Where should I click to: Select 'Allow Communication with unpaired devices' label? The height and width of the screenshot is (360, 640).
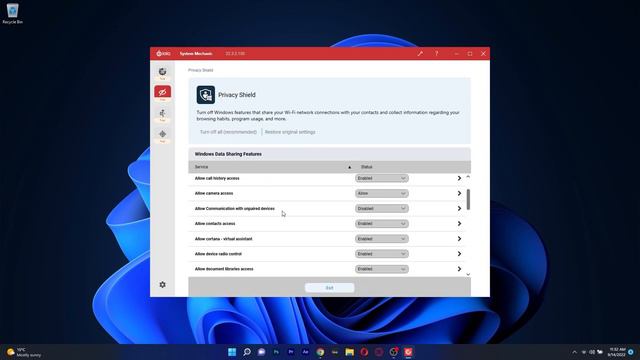click(x=235, y=209)
